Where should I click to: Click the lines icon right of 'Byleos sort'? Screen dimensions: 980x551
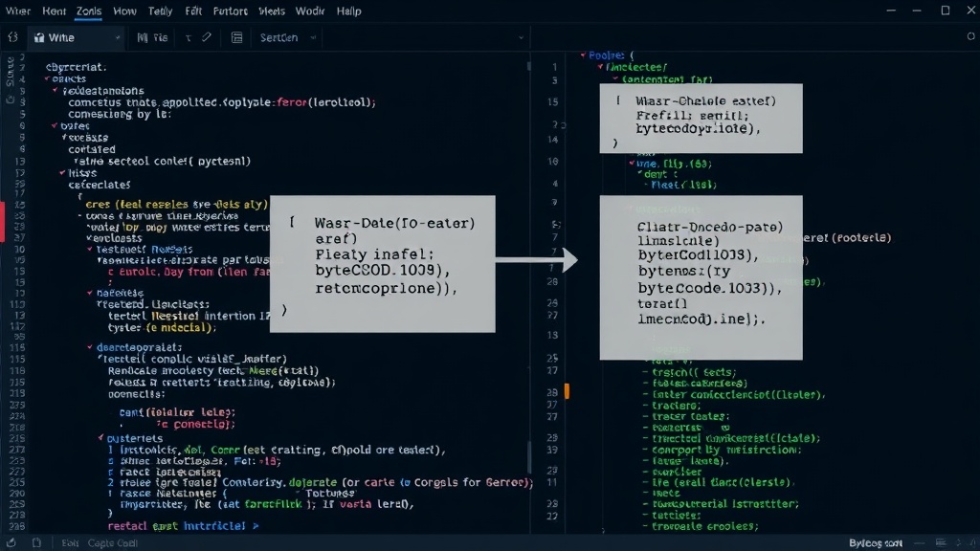click(941, 543)
